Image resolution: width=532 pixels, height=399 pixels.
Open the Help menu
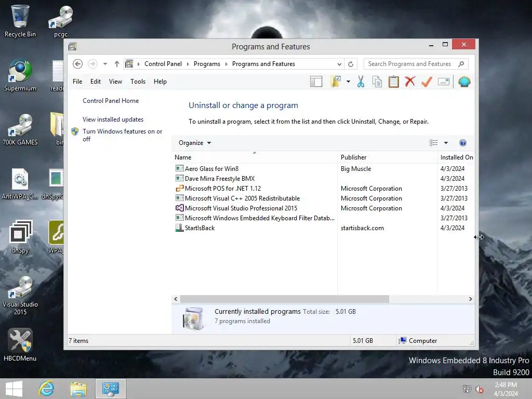click(x=160, y=82)
